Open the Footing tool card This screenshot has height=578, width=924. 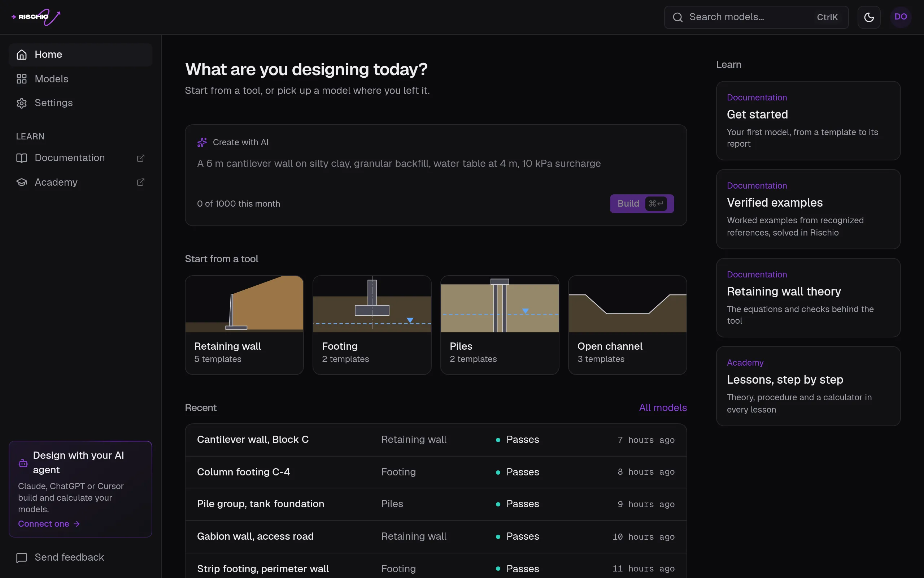372,325
